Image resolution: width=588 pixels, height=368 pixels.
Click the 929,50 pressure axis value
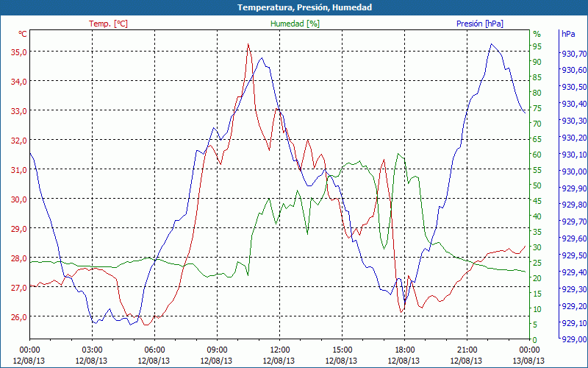pyautogui.click(x=574, y=255)
